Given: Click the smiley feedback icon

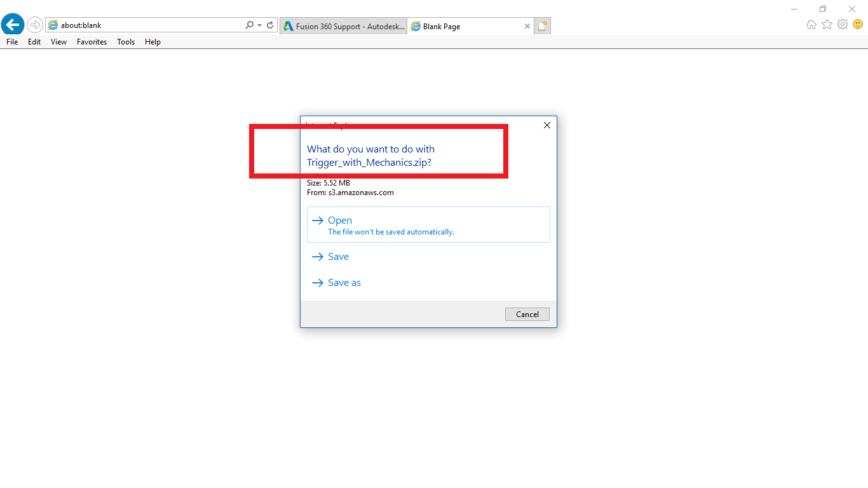Looking at the screenshot, I should [x=858, y=25].
